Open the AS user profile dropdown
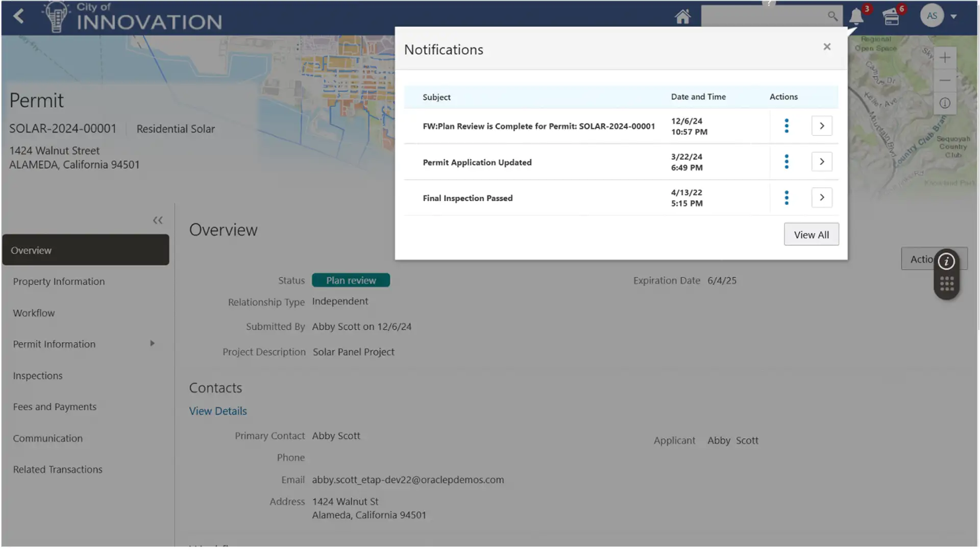This screenshot has height=551, width=980. click(x=953, y=16)
